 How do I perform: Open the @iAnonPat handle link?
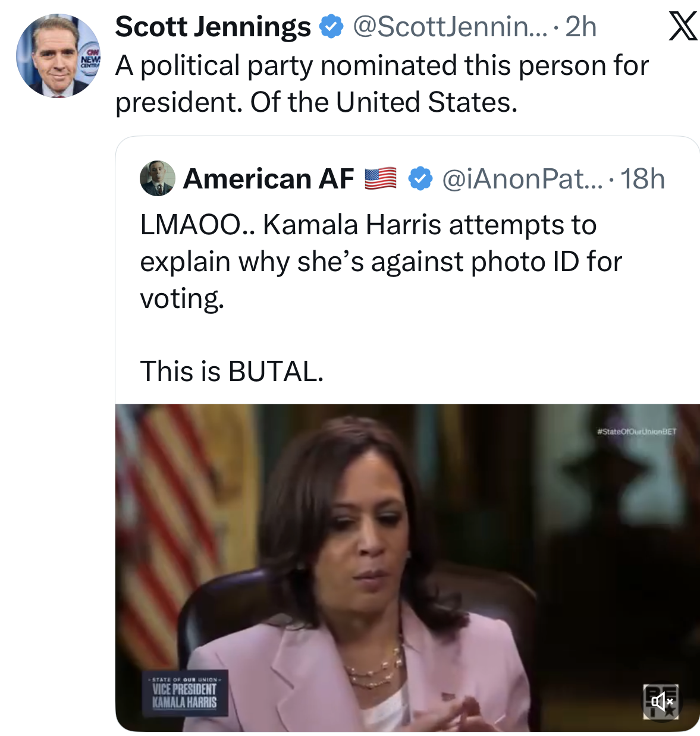click(x=522, y=178)
